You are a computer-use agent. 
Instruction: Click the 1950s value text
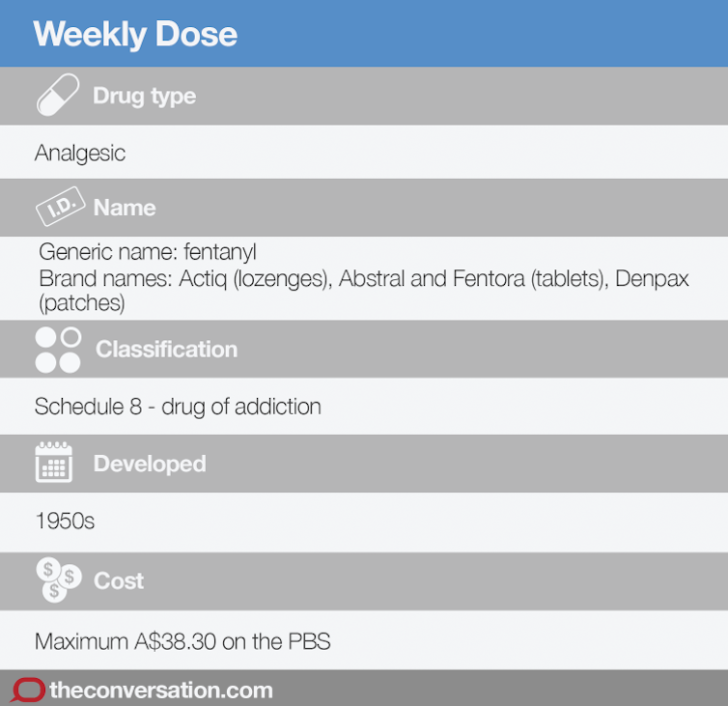click(x=65, y=522)
